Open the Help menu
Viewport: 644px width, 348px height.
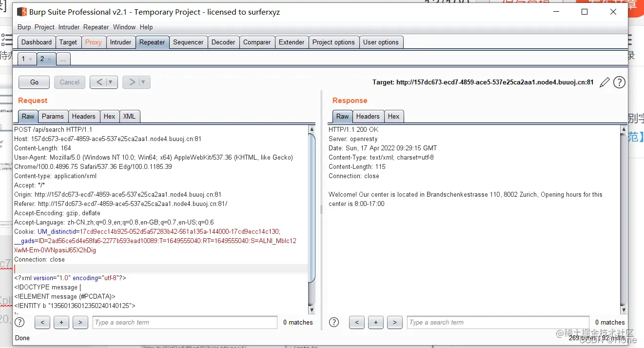(x=146, y=27)
